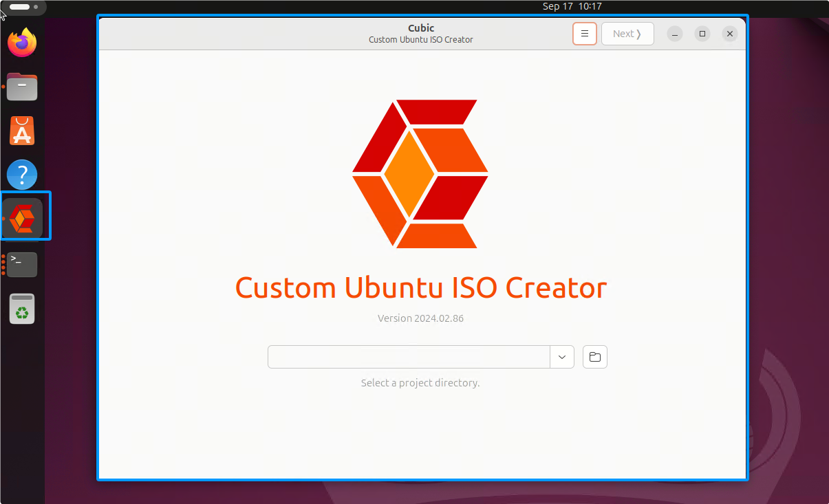The image size is (829, 504).
Task: Open the Cubic hamburger menu
Action: tap(584, 34)
